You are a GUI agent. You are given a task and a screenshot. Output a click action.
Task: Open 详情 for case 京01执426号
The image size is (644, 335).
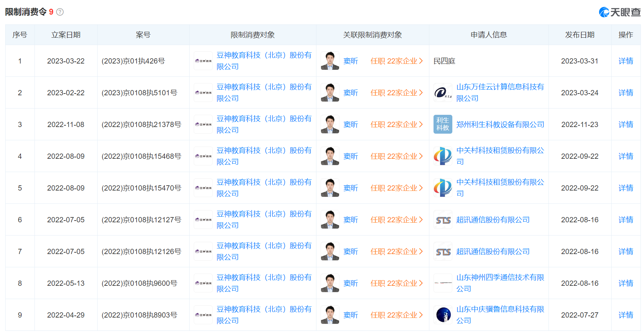pyautogui.click(x=626, y=61)
